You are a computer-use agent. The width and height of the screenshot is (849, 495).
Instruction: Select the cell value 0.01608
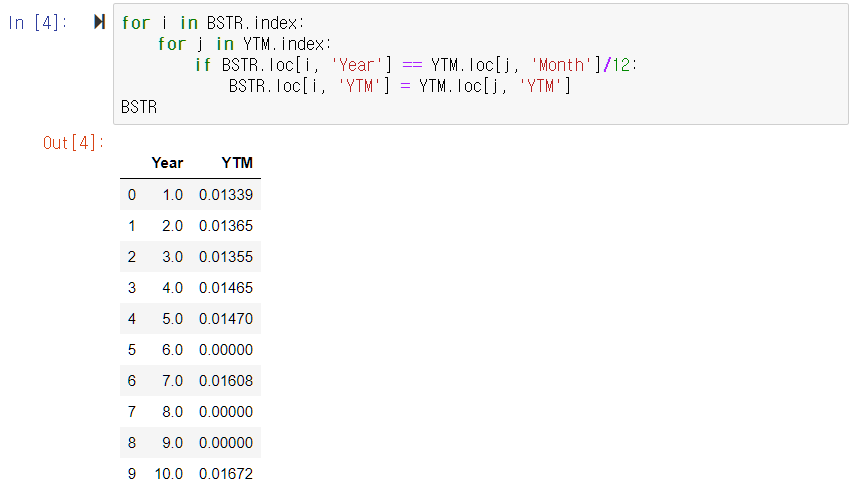point(226,381)
